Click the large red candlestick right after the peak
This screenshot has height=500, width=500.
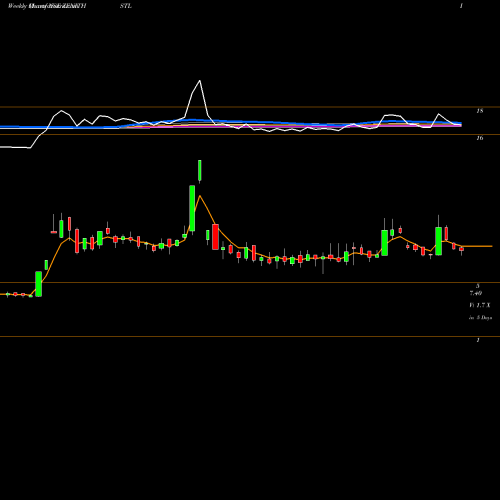215,237
